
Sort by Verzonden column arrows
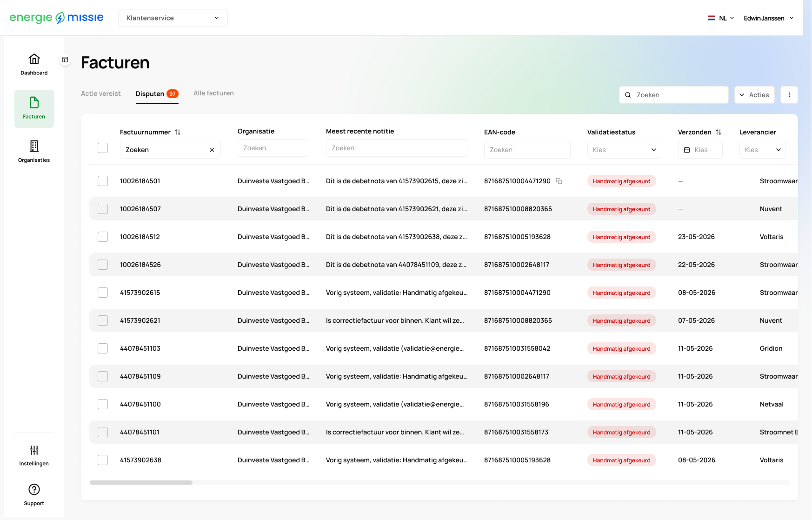(x=719, y=132)
